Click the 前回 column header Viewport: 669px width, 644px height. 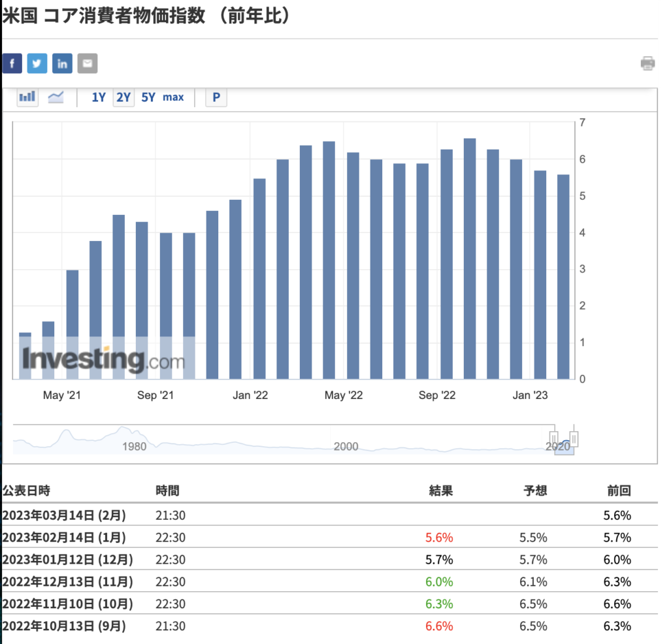click(x=619, y=491)
